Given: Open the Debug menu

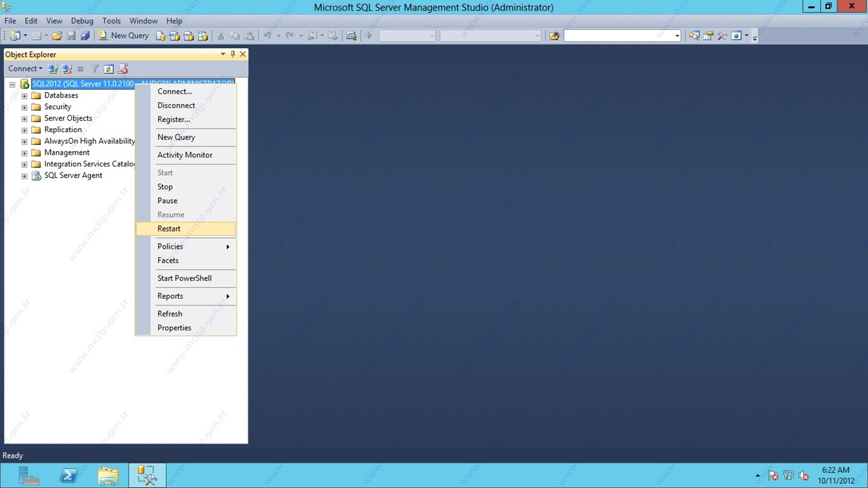Looking at the screenshot, I should (82, 21).
